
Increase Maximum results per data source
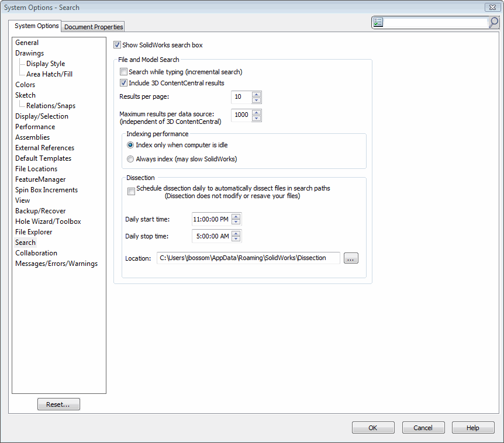[256, 112]
